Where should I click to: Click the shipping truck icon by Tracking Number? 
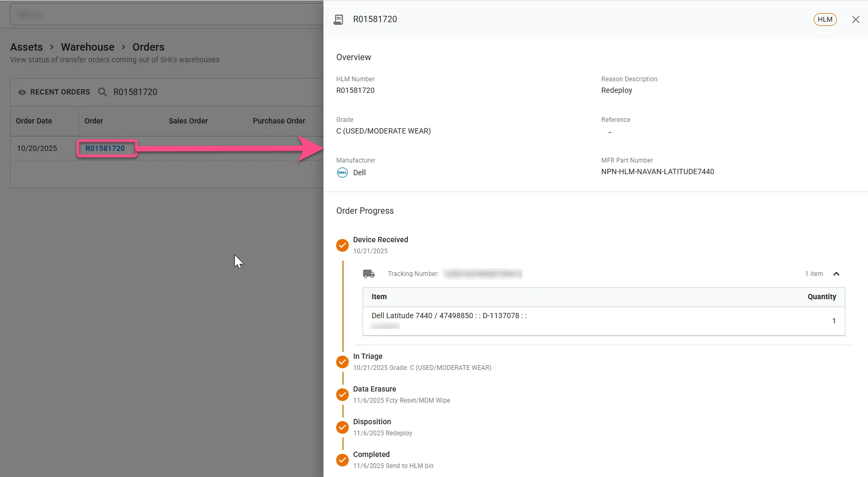(369, 274)
